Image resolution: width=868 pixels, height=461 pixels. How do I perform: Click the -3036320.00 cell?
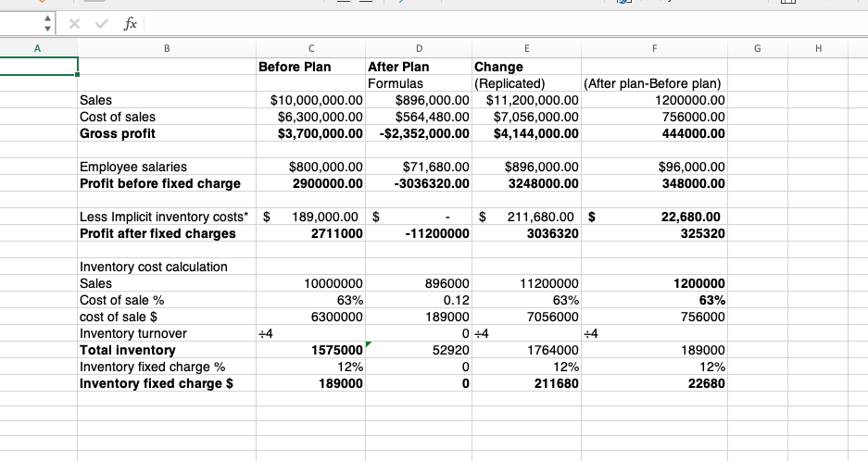[x=419, y=183]
